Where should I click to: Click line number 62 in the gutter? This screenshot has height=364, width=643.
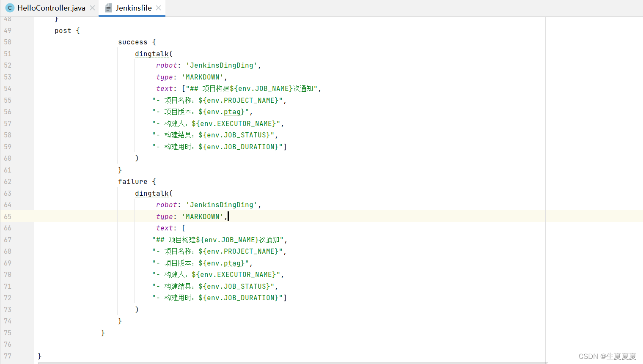click(x=8, y=182)
